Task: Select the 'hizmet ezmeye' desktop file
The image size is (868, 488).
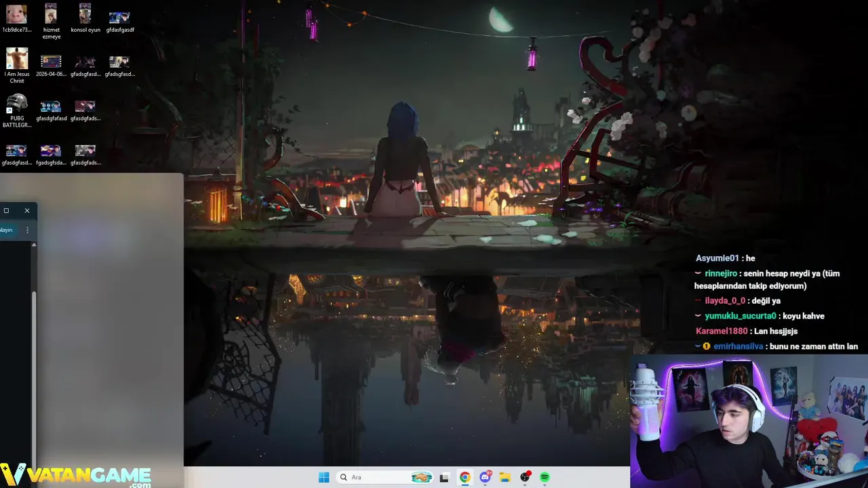Action: coord(51,21)
